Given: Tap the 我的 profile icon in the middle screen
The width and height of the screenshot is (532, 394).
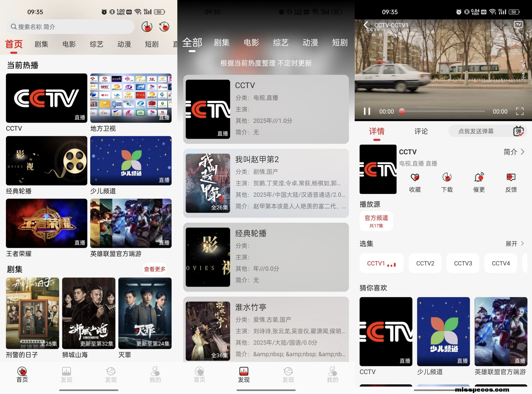Looking at the screenshot, I should coord(332,371).
